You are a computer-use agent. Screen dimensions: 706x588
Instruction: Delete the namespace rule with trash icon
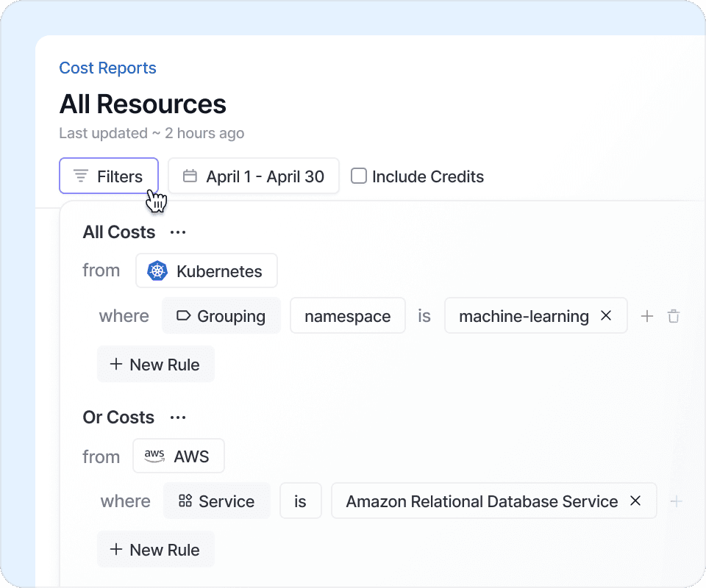click(673, 316)
